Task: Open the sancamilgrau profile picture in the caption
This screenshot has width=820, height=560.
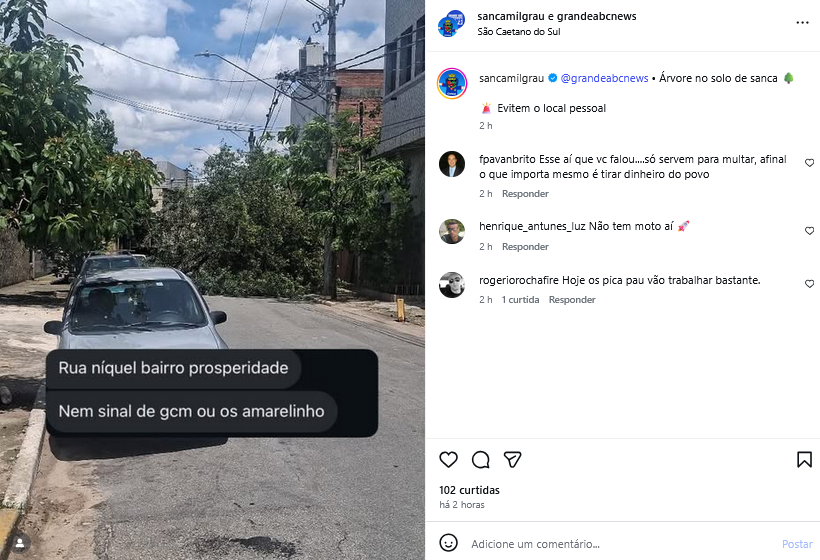Action: click(452, 84)
